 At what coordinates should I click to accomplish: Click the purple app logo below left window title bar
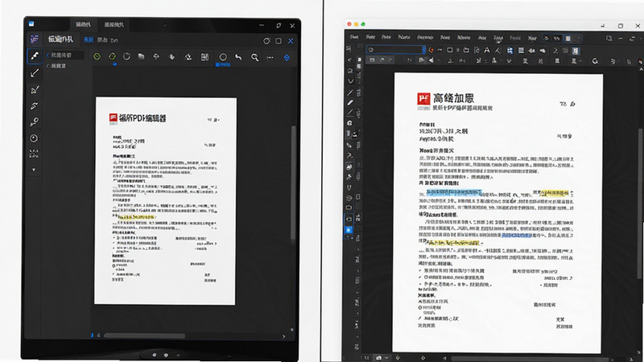coord(35,39)
